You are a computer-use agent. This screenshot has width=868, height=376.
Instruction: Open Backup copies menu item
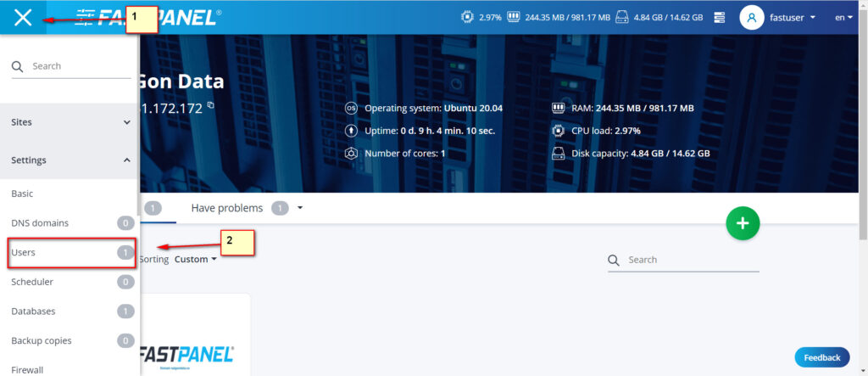pos(42,340)
